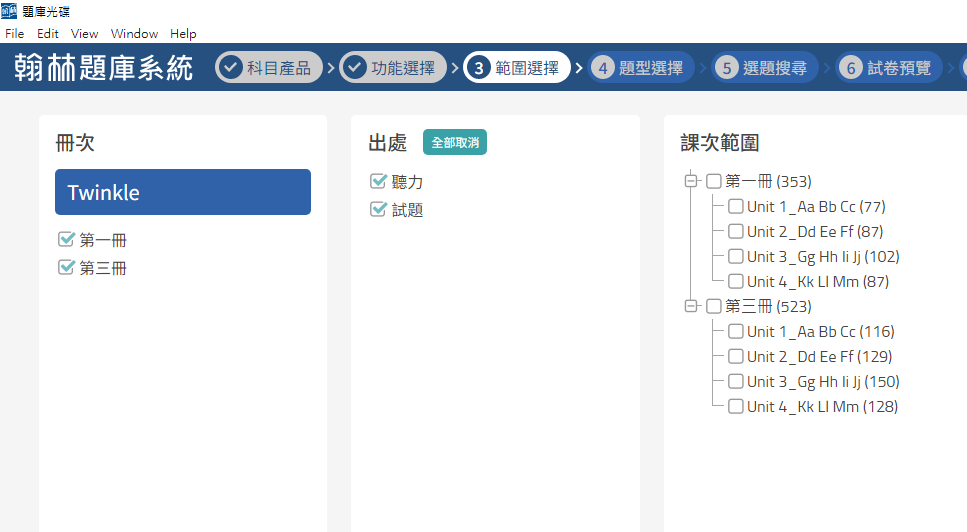Screen dimensions: 967x532
Task: Click the number 5 circle on 選題搜尋
Action: 727,67
